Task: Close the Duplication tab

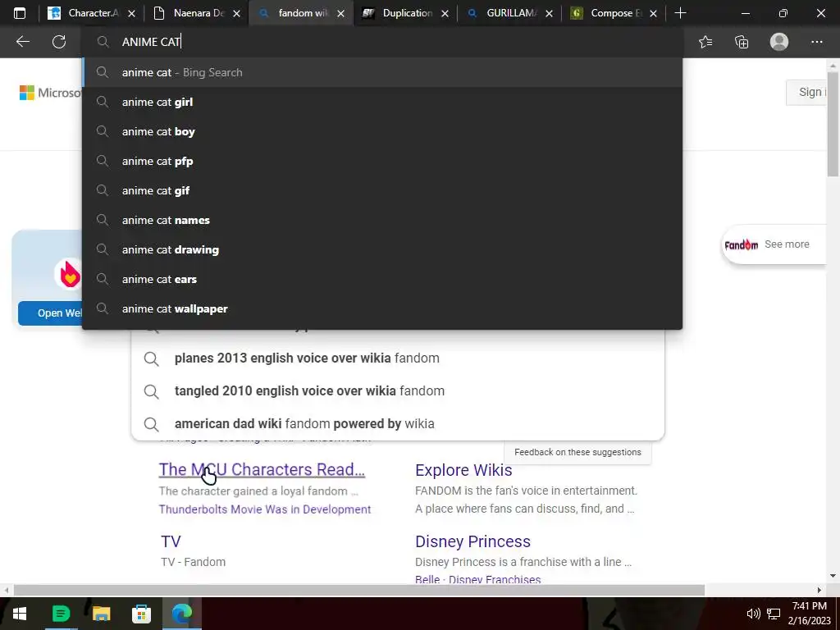Action: (445, 13)
